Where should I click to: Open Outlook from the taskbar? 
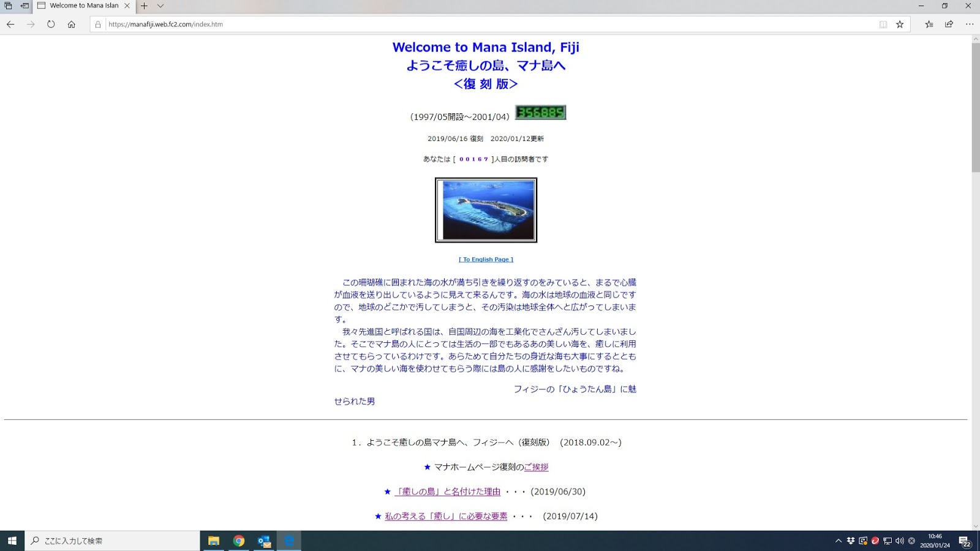coord(264,541)
